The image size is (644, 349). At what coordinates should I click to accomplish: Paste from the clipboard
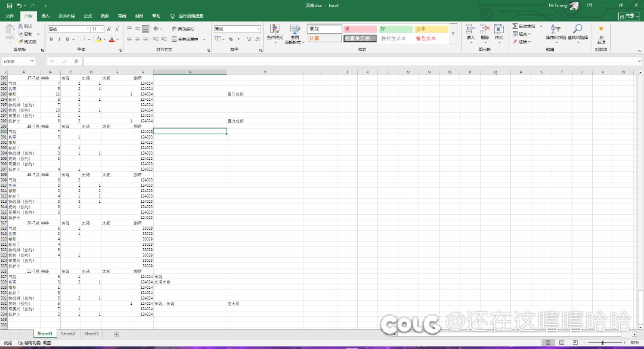click(10, 32)
